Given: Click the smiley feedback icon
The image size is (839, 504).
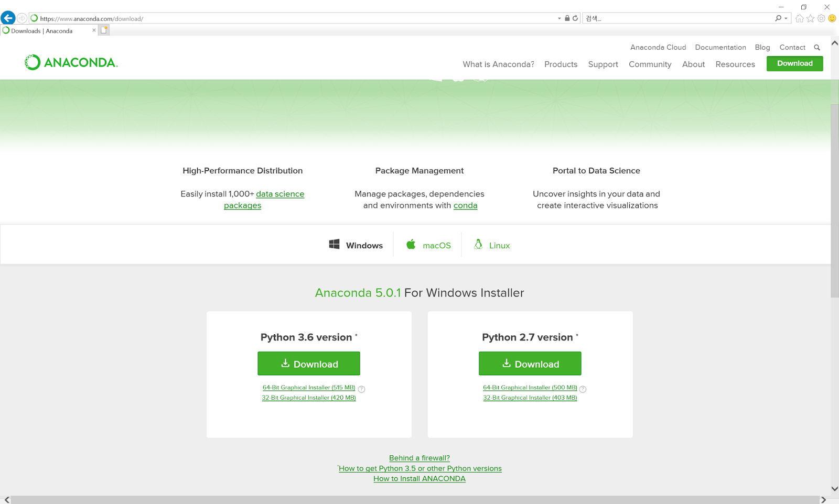Looking at the screenshot, I should (x=832, y=18).
